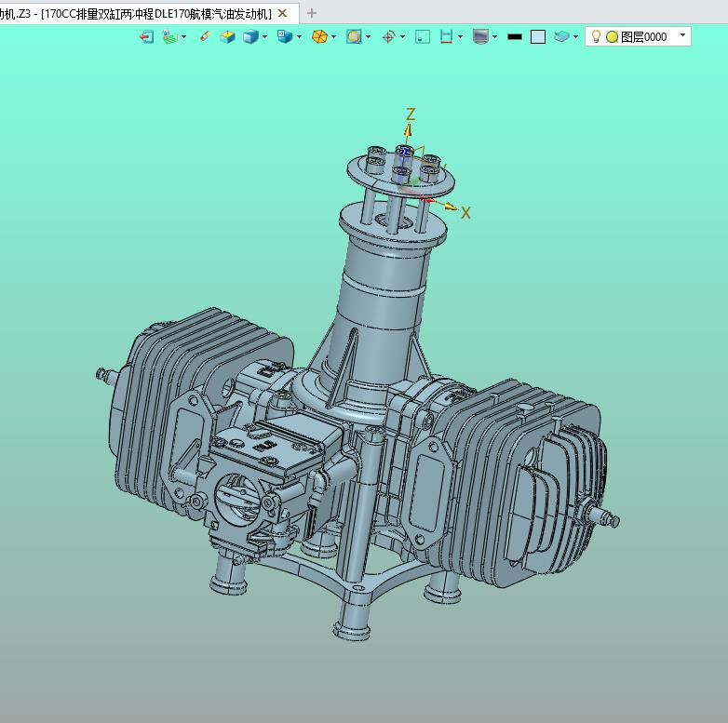Click the X axis label of the triad
This screenshot has width=728, height=723.
point(465,212)
